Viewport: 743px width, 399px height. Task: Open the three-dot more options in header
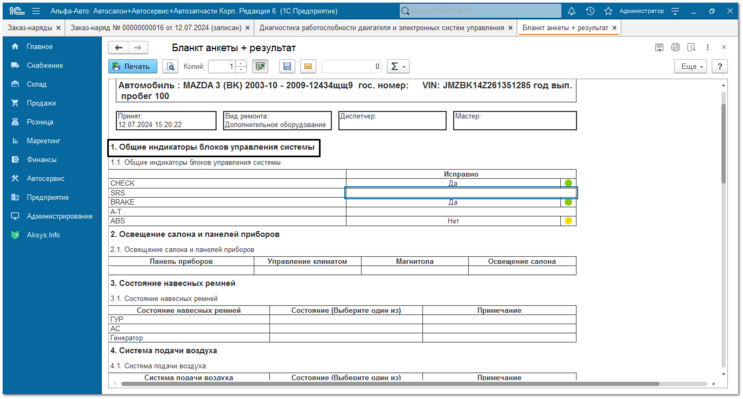coord(707,47)
